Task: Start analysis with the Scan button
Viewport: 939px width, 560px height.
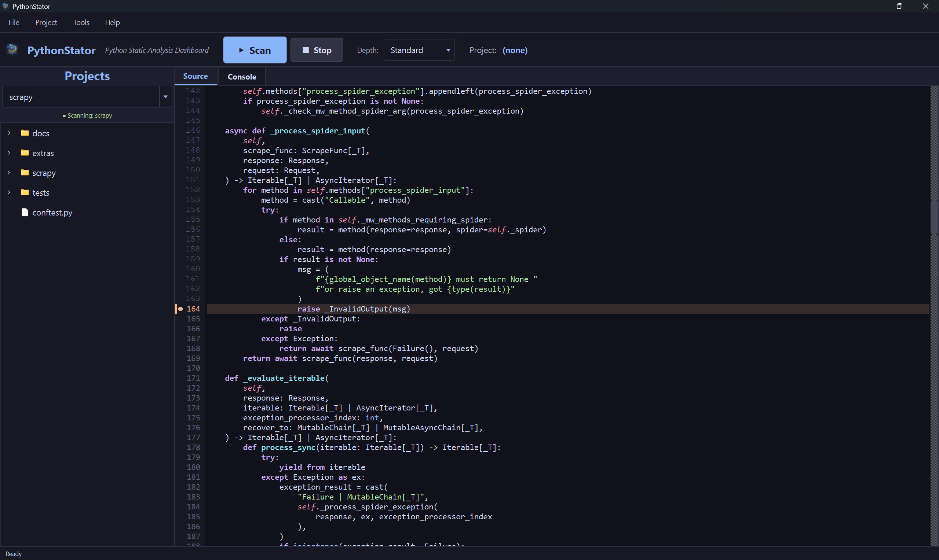Action: coord(255,50)
